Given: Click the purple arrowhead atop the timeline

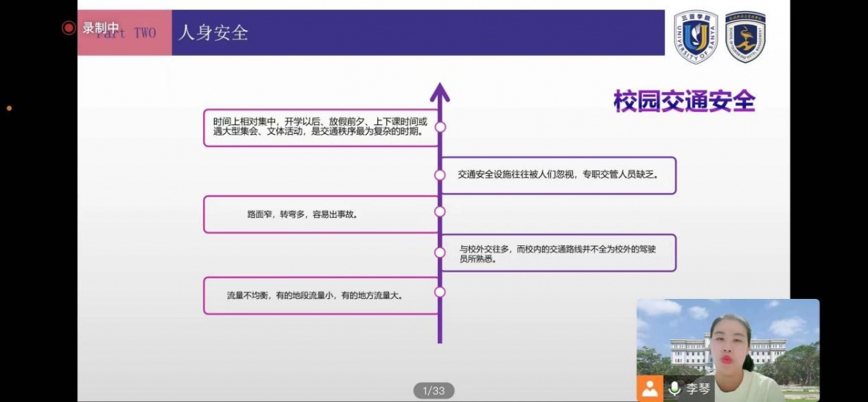Looking at the screenshot, I should [440, 94].
